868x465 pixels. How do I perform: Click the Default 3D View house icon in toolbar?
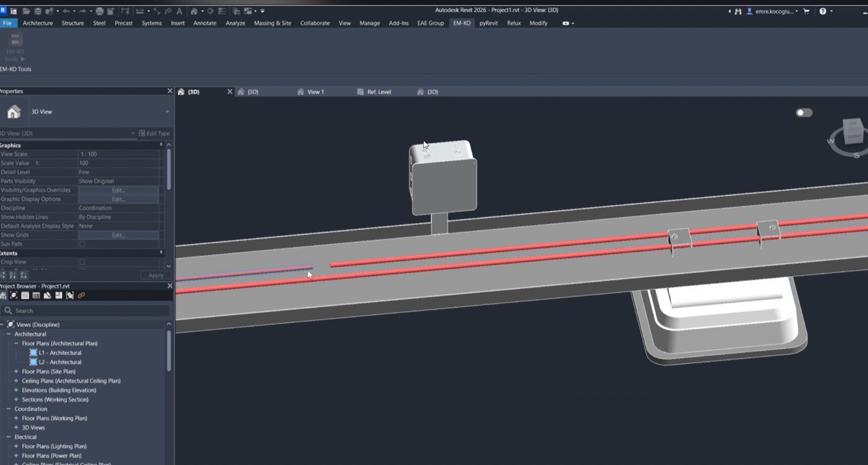click(x=194, y=11)
